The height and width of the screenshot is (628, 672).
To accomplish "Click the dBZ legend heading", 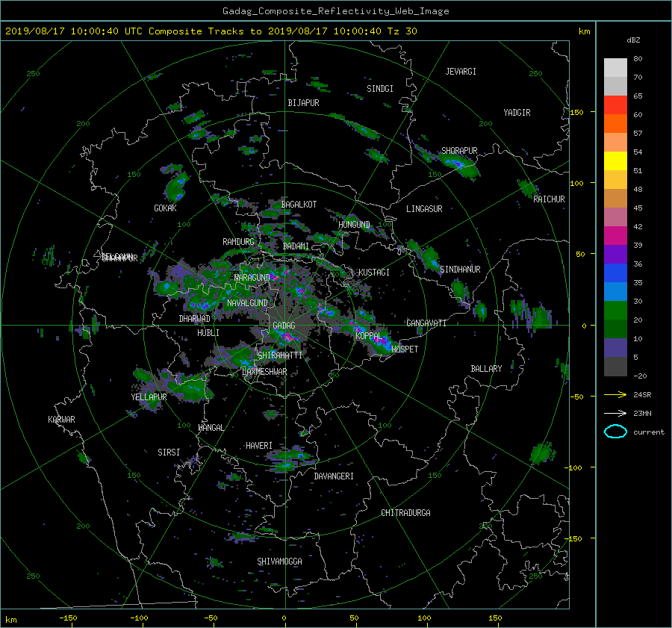I will pos(633,40).
